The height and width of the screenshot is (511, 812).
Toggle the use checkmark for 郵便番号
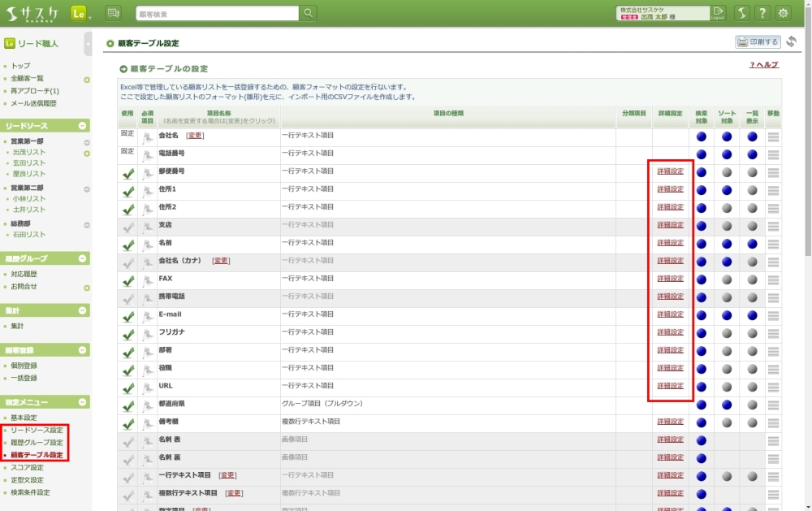click(x=127, y=173)
